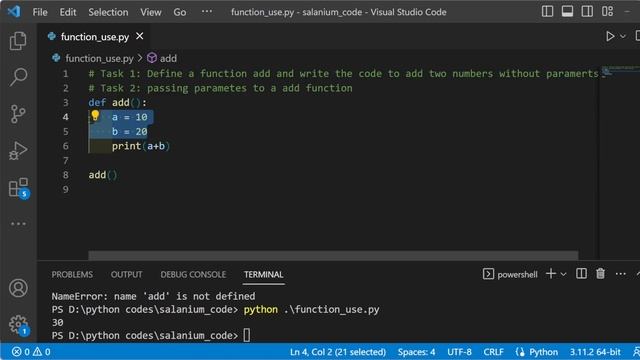Click the NameError message in terminal
Viewport: 640px width, 360px height.
point(153,296)
